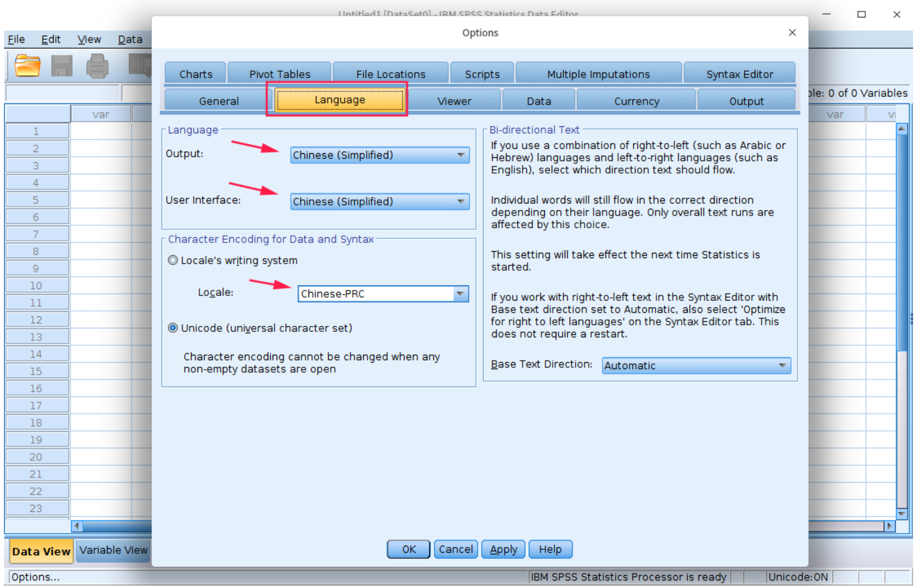This screenshot has width=914, height=588.
Task: Open the User Interface language dropdown
Action: click(x=380, y=201)
